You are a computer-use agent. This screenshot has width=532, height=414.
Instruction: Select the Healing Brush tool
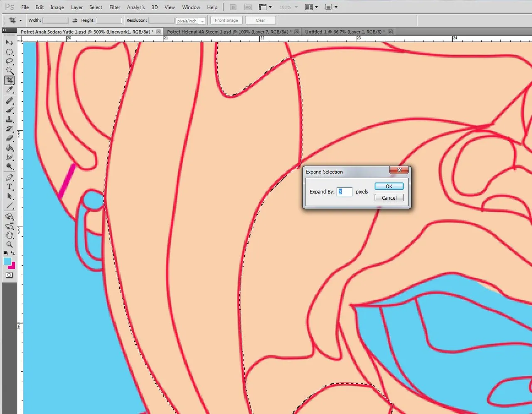[9, 101]
